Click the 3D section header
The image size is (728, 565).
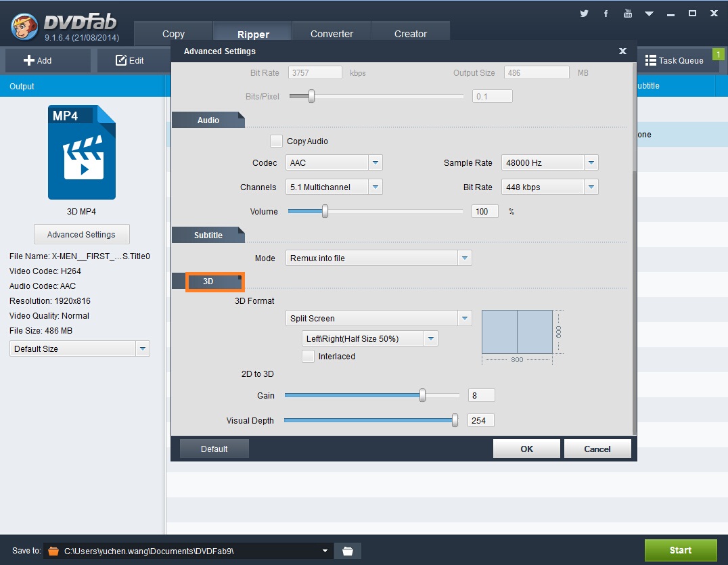pos(208,281)
